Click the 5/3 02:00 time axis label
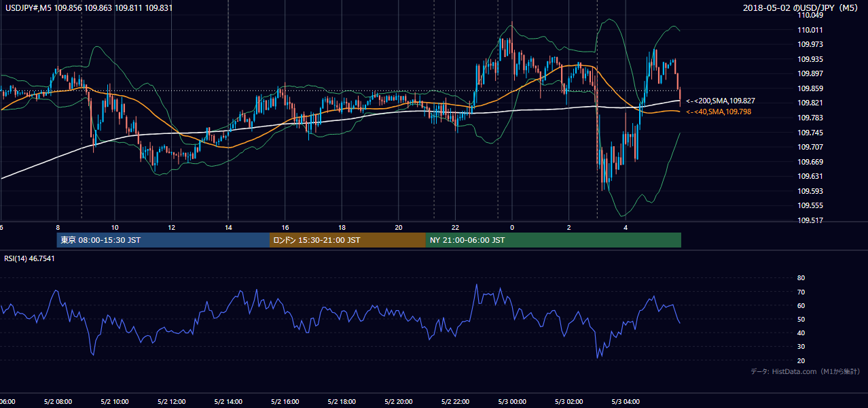 click(568, 401)
